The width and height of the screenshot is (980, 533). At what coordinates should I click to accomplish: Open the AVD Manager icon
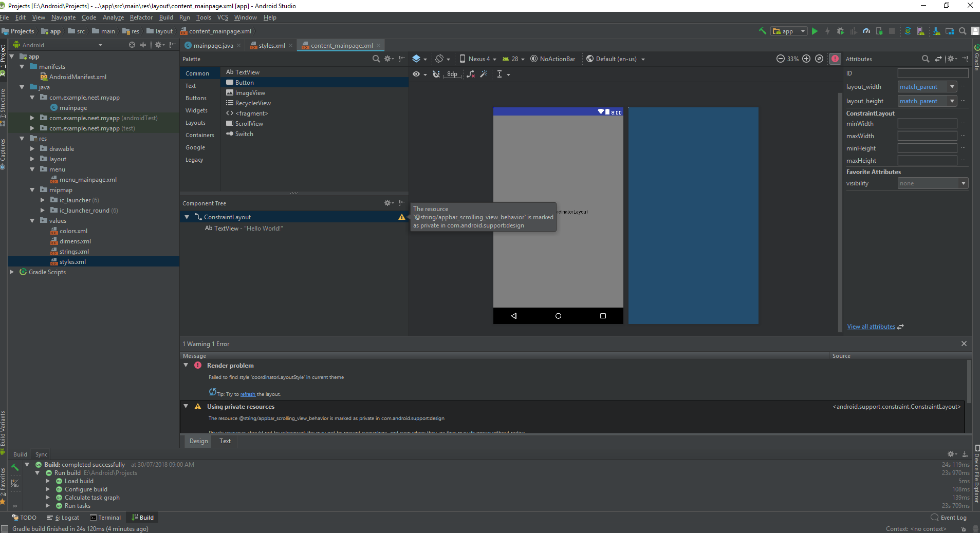tap(920, 31)
